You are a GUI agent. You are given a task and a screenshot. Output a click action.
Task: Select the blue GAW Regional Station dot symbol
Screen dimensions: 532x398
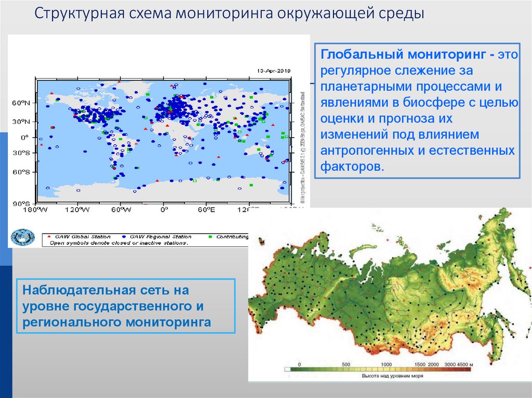[x=124, y=236]
